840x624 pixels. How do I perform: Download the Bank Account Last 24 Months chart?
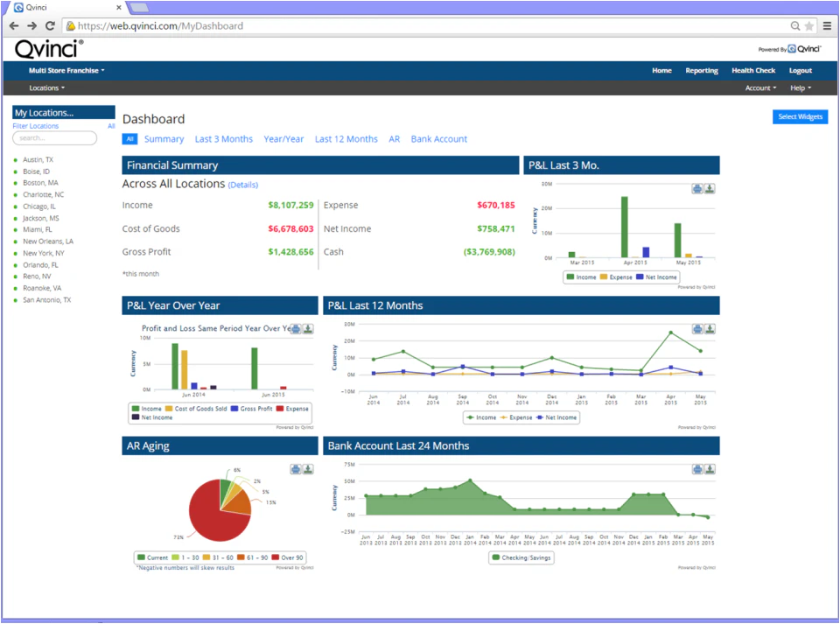(x=710, y=469)
